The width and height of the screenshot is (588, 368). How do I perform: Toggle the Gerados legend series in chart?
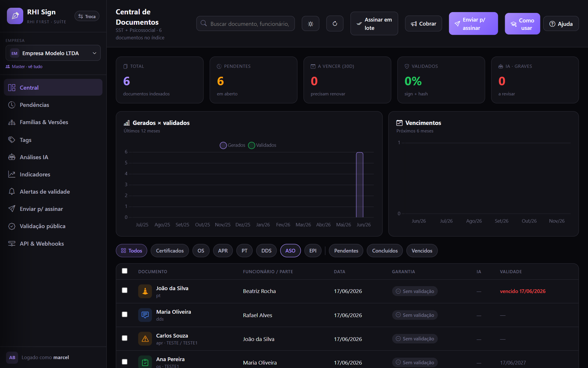pyautogui.click(x=233, y=145)
